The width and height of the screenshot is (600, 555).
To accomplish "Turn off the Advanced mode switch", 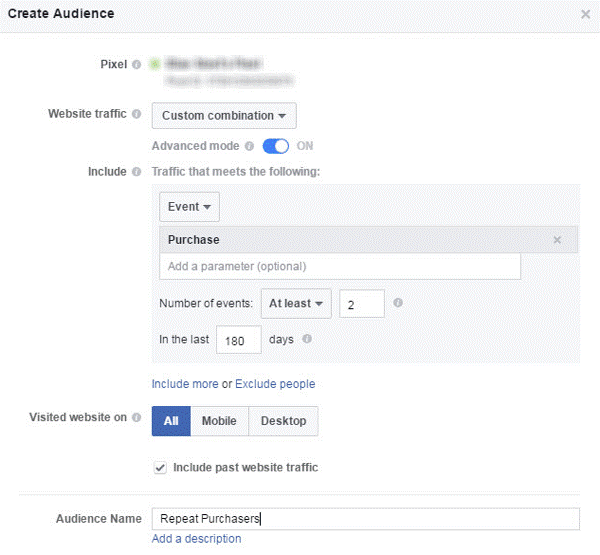I will [276, 146].
